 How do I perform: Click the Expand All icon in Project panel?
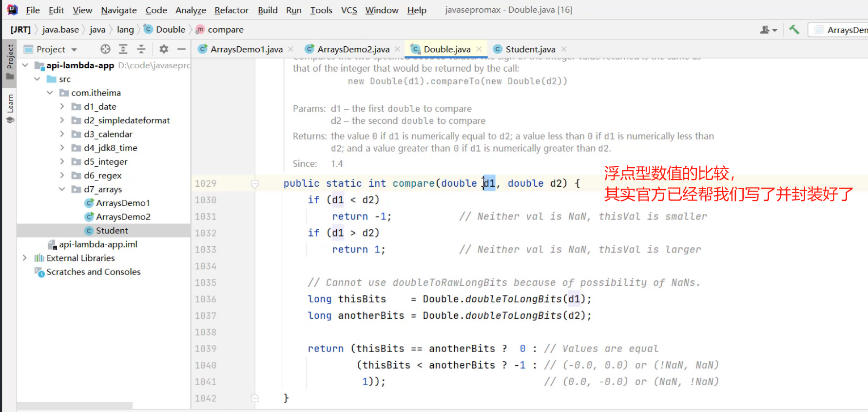tap(123, 49)
